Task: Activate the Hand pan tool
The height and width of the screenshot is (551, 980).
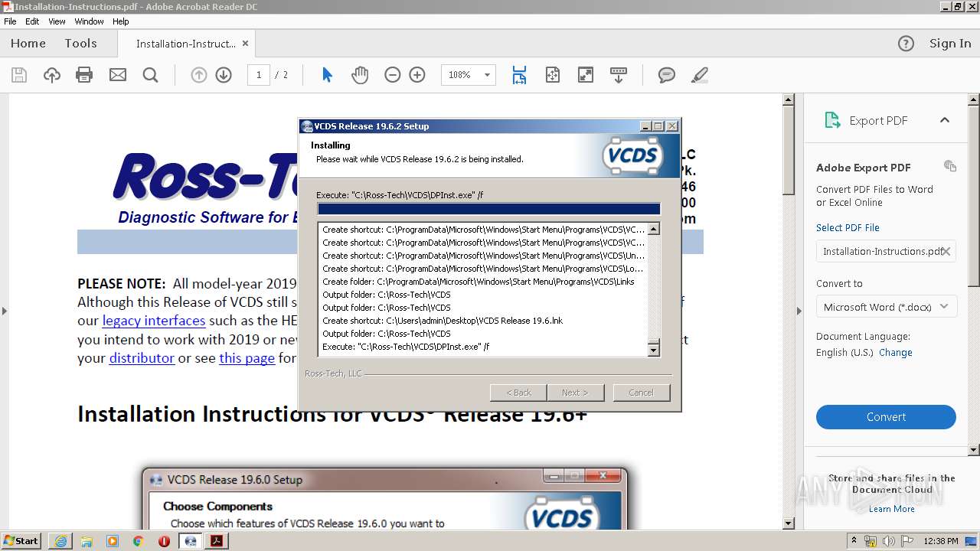Action: 360,75
